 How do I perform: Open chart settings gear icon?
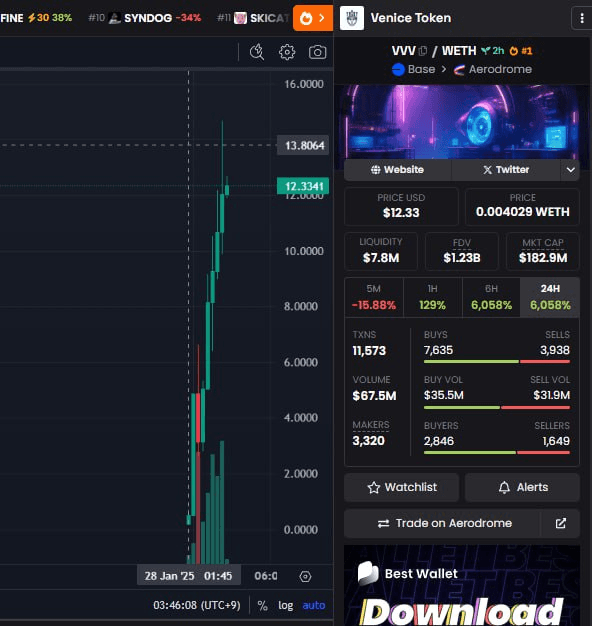(287, 52)
